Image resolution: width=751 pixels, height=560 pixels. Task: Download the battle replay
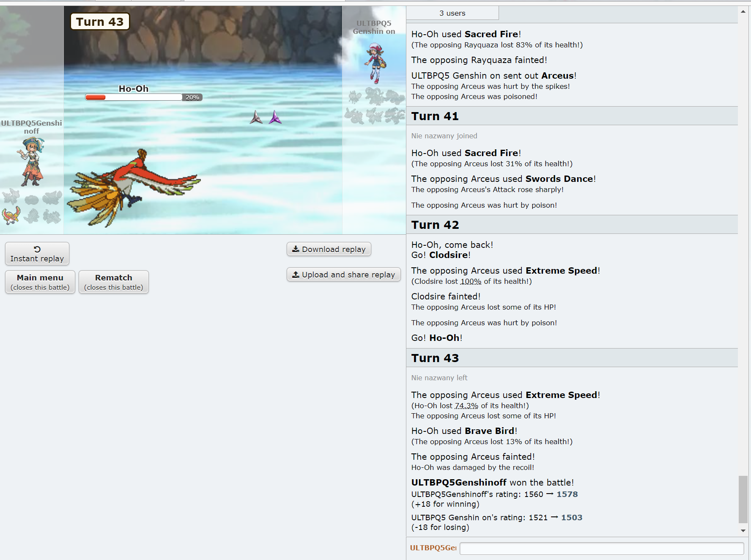pyautogui.click(x=329, y=249)
